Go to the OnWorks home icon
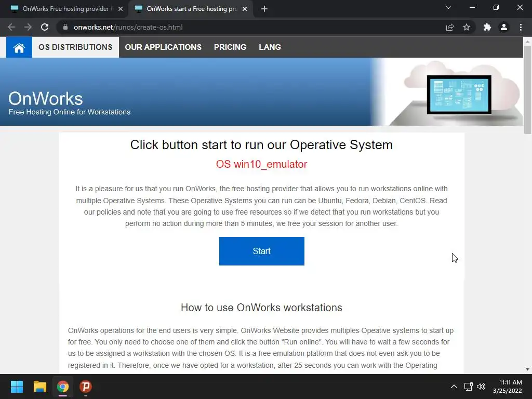The height and width of the screenshot is (399, 532). [x=19, y=47]
